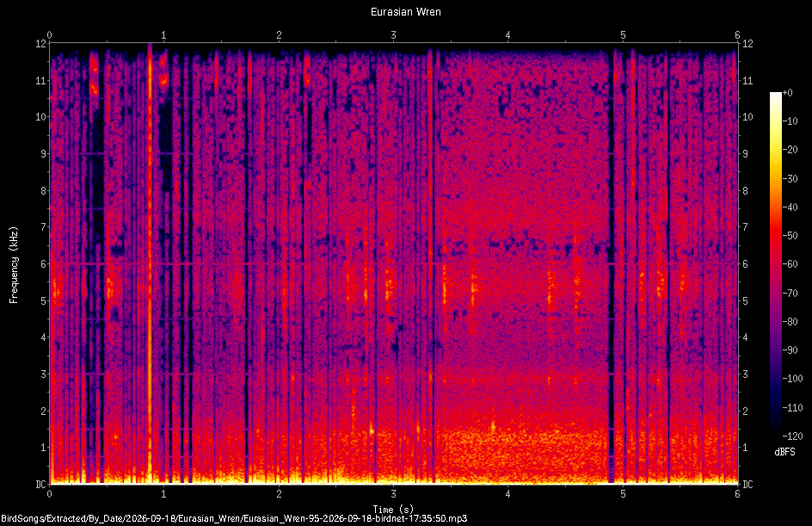
Task: Click the '-60' color scale value
Action: [x=790, y=264]
